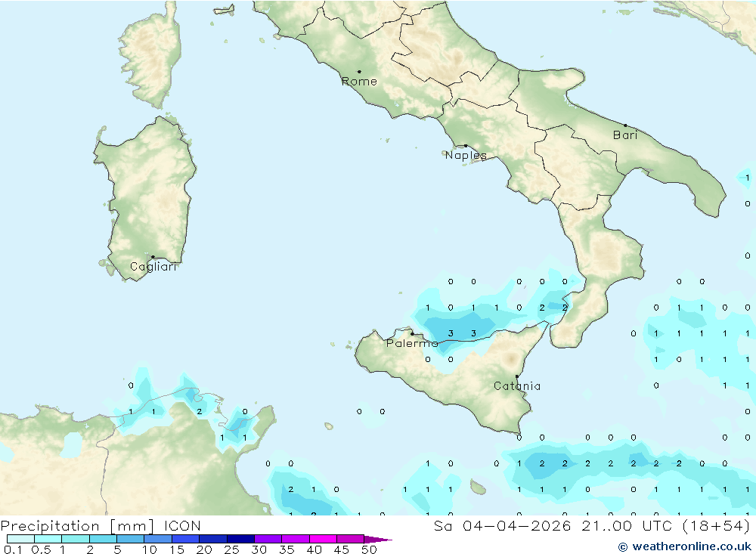Screen dimensions: 756x554
Task: Click the "ICON" model name text
Action: (182, 525)
